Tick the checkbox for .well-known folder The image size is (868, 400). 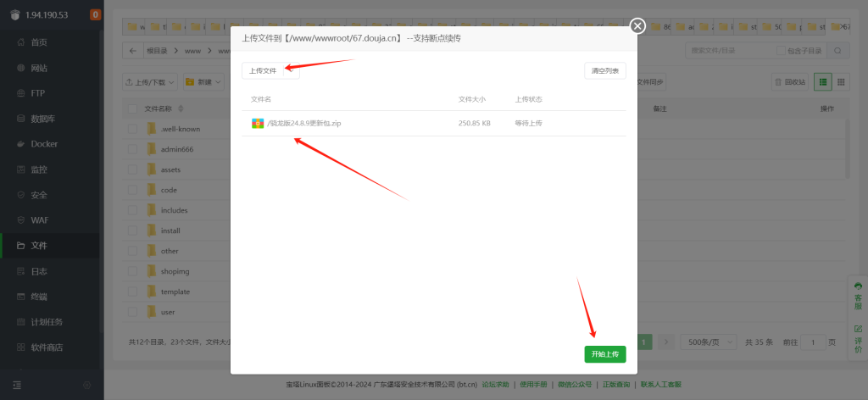pos(132,129)
